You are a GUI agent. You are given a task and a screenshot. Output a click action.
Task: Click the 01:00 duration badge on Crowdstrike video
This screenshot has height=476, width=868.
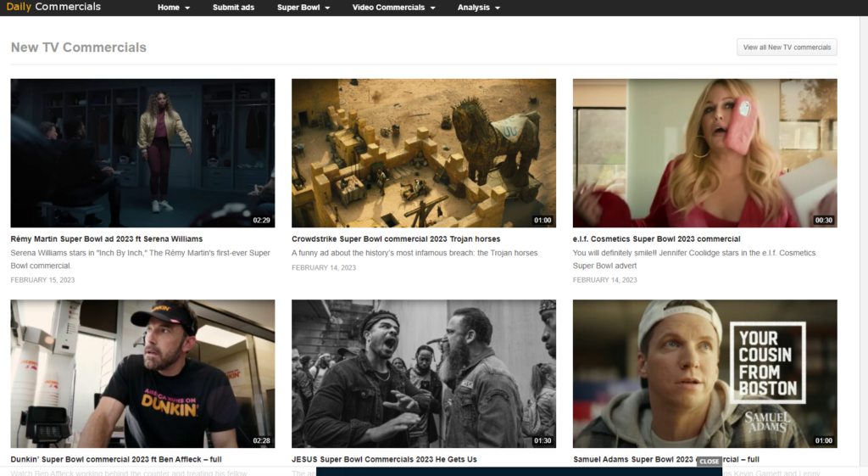tap(542, 220)
